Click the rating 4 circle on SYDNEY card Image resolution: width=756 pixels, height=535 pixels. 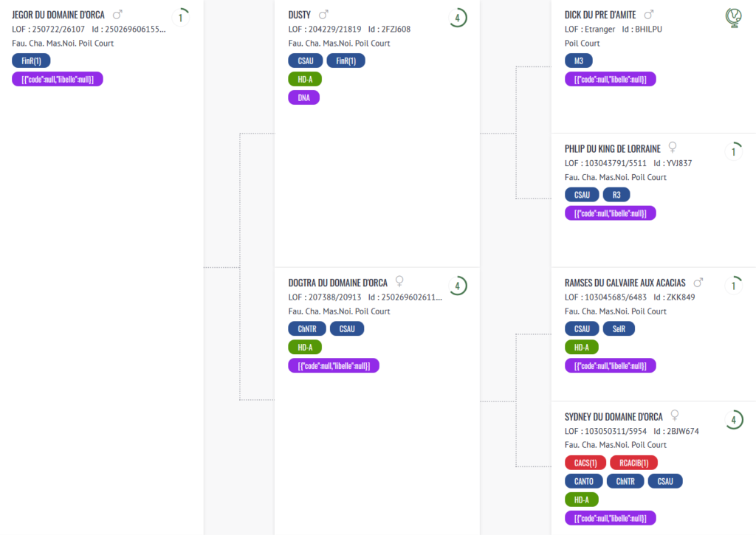[734, 420]
